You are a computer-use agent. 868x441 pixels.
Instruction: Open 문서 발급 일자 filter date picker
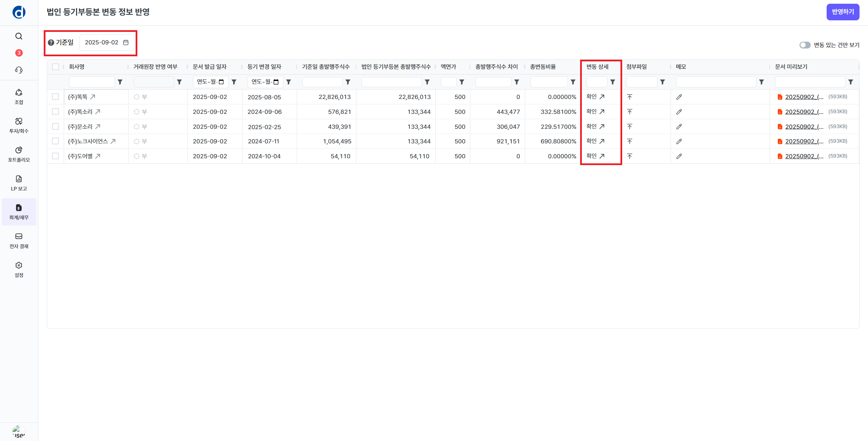click(221, 82)
